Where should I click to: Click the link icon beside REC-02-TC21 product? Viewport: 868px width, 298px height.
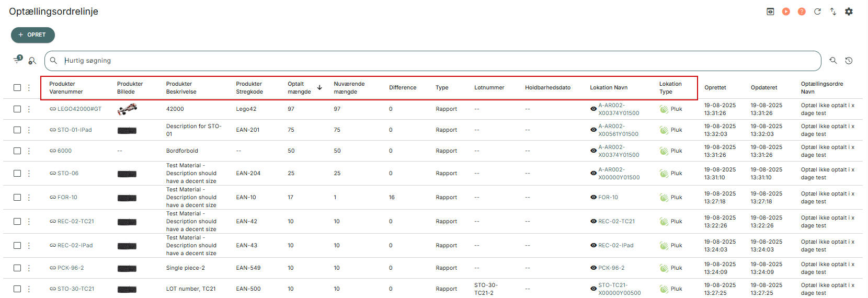pyautogui.click(x=53, y=222)
